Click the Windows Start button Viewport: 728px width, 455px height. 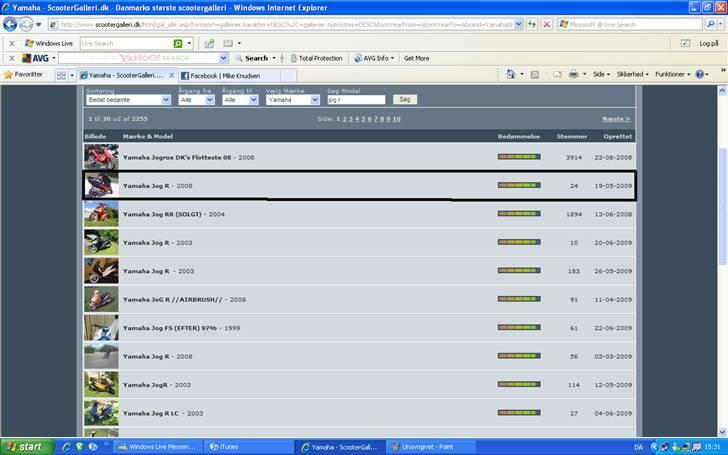[27, 447]
